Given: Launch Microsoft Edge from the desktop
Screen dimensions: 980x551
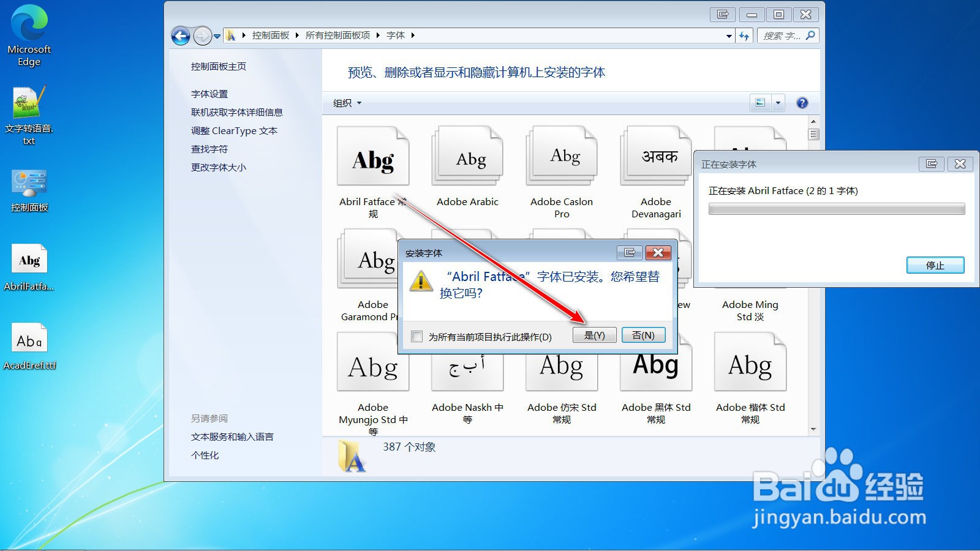Looking at the screenshot, I should [28, 24].
